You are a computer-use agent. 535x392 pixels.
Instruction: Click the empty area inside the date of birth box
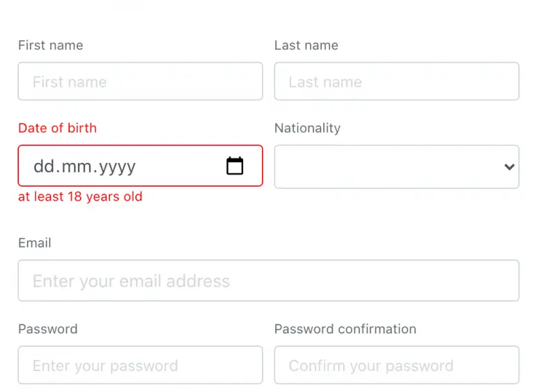(x=181, y=166)
